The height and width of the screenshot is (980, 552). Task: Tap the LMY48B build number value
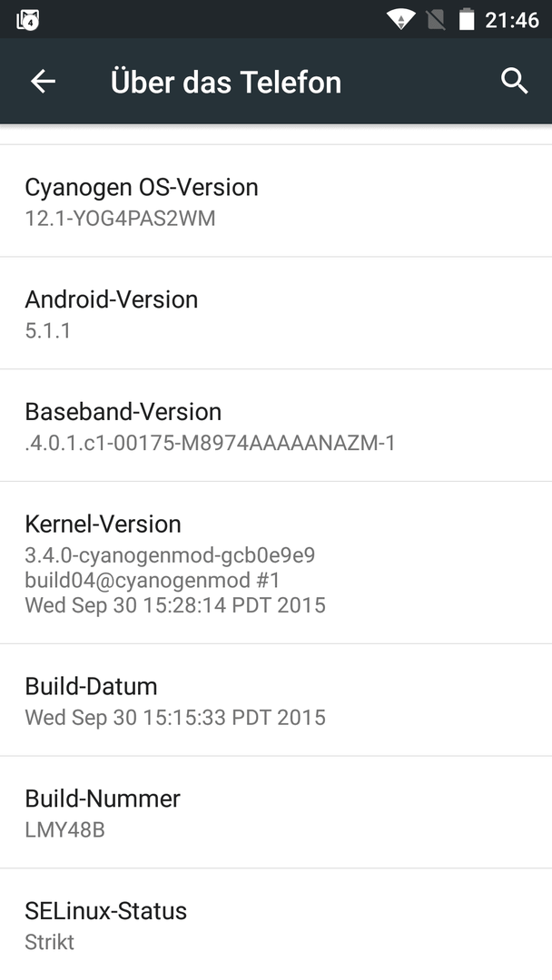[65, 830]
